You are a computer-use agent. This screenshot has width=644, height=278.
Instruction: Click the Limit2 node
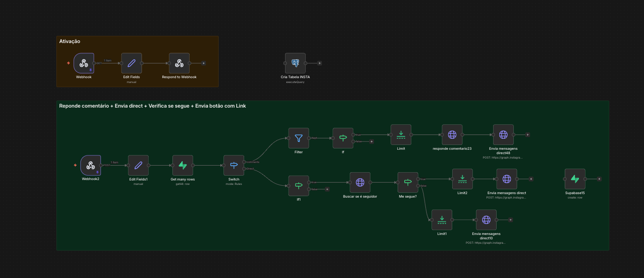[462, 179]
